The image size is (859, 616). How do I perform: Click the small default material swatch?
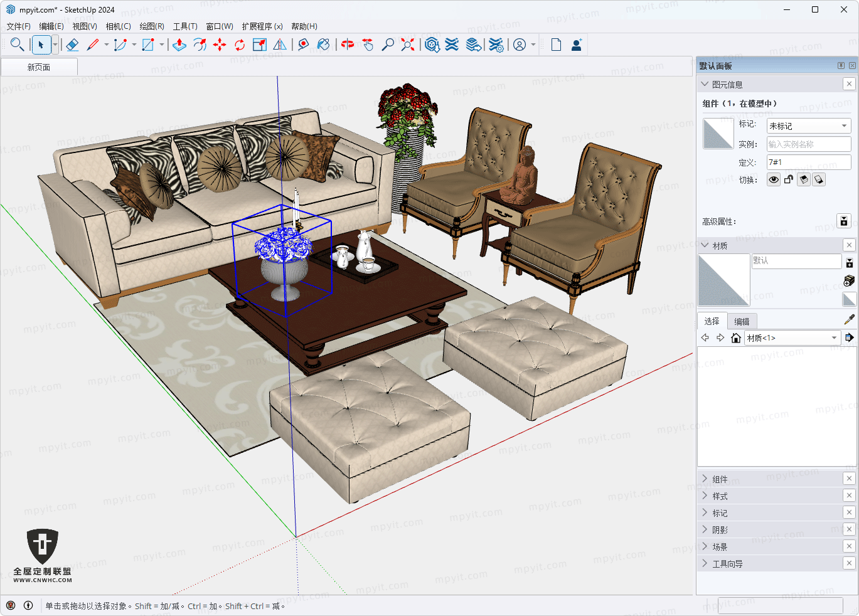tap(850, 299)
